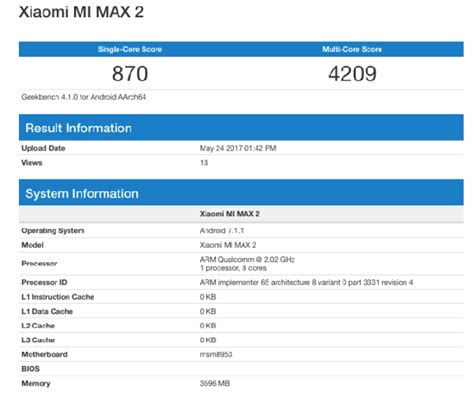Click the Xiaomi MI MAX 2 table column header
Viewport: 474px width, 395px height.
click(230, 214)
